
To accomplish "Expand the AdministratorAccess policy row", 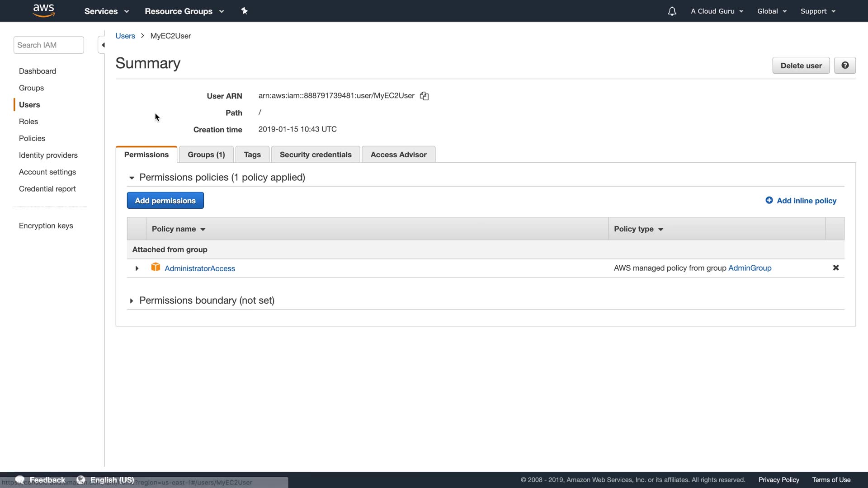I will [137, 268].
